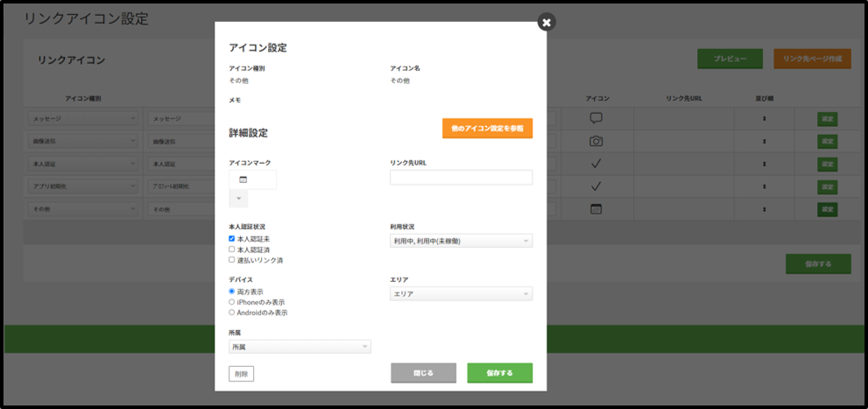The image size is (868, 409).
Task: Click the sort-order handle in the メッセージ row
Action: (765, 118)
